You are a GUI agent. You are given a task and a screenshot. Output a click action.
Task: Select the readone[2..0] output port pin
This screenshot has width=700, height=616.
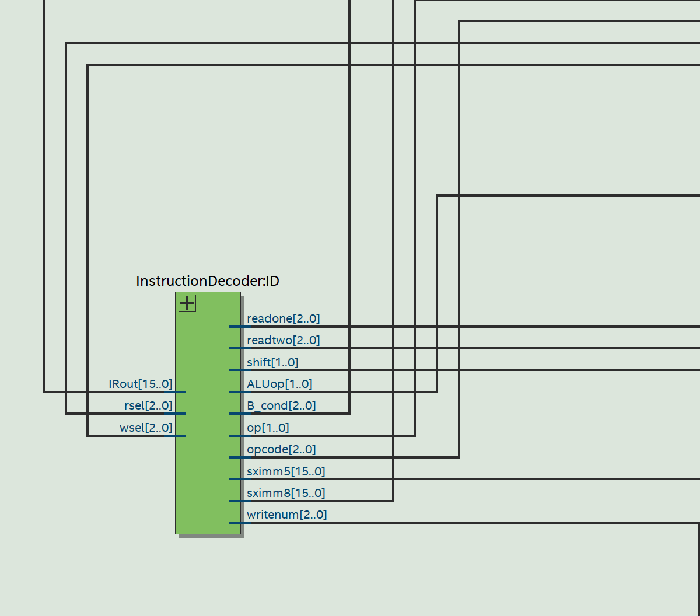(x=237, y=327)
